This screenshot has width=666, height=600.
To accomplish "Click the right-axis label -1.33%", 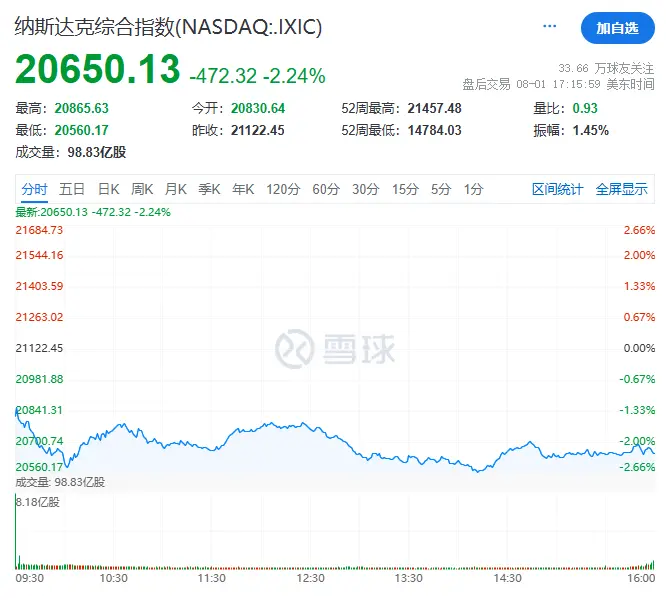I will [637, 410].
